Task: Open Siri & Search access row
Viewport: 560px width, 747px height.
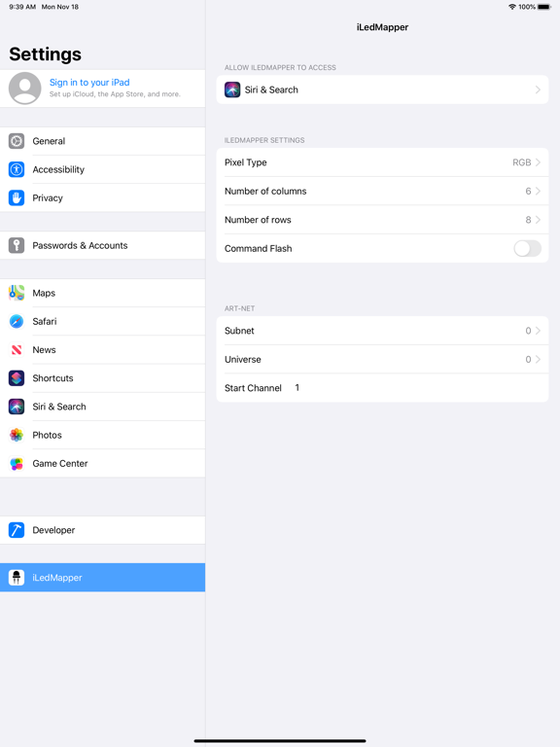Action: pyautogui.click(x=382, y=89)
